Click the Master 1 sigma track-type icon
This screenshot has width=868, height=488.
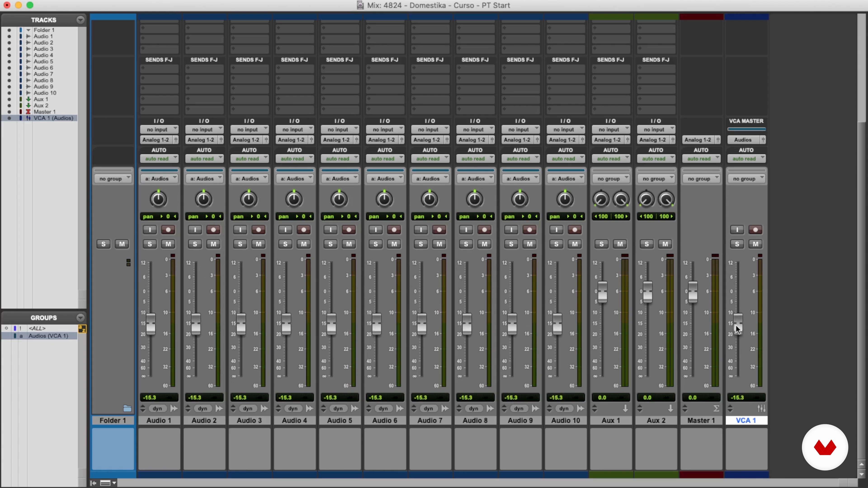(716, 408)
